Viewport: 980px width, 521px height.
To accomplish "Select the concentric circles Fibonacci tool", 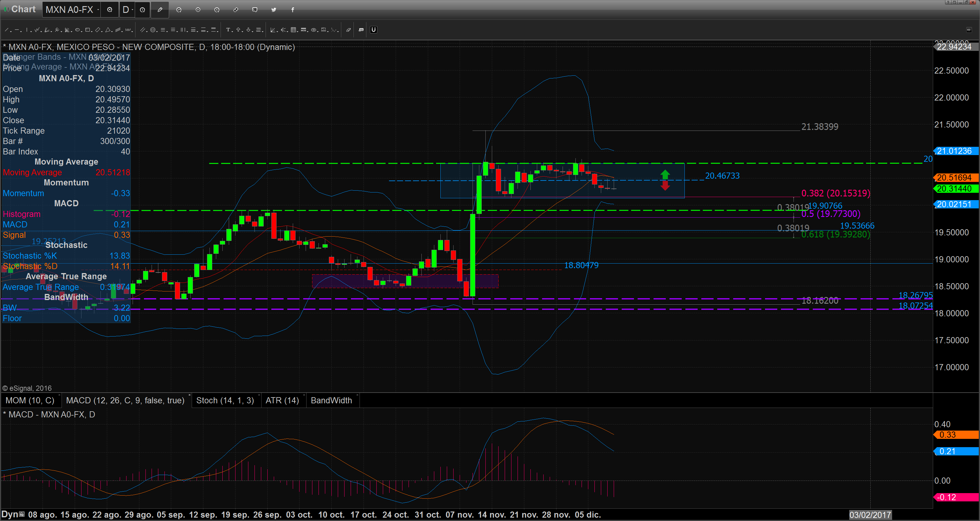I will coord(153,30).
